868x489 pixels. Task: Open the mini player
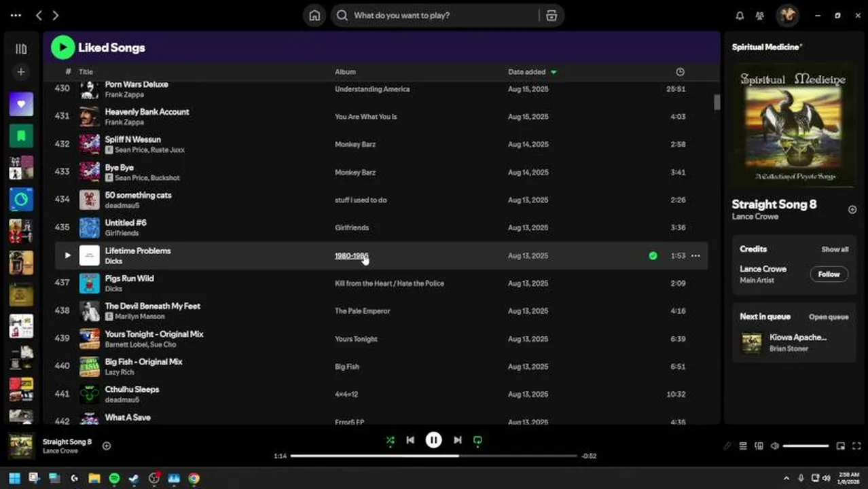[x=840, y=446]
